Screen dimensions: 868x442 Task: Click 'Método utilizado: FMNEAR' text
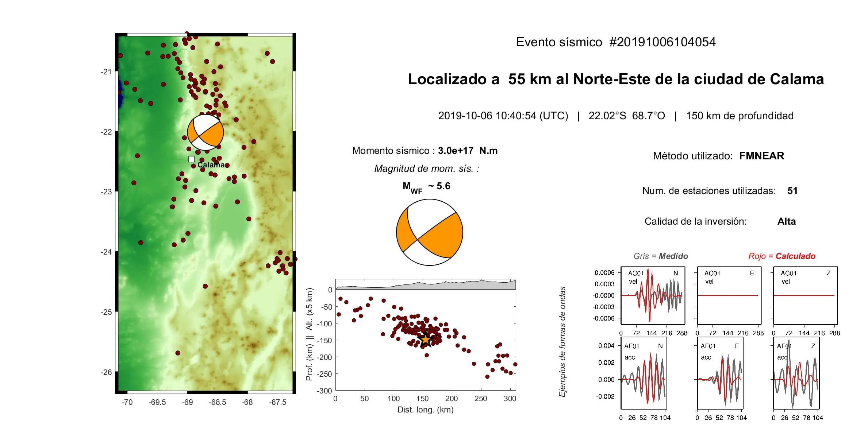718,156
